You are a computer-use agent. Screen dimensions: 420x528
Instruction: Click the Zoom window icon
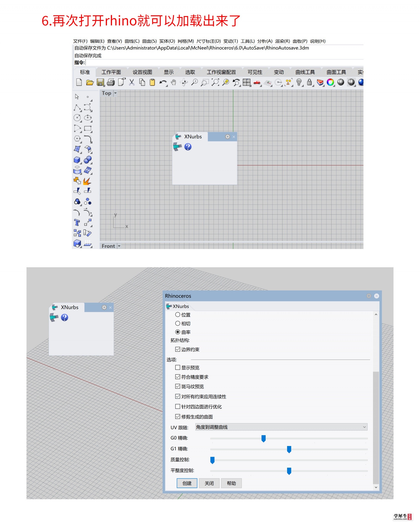click(x=205, y=82)
